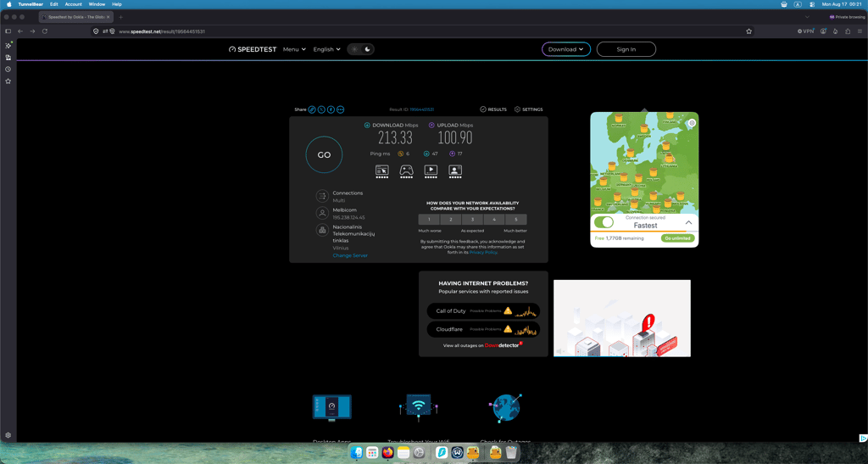
Task: Rate network availability as 3
Action: click(x=472, y=219)
